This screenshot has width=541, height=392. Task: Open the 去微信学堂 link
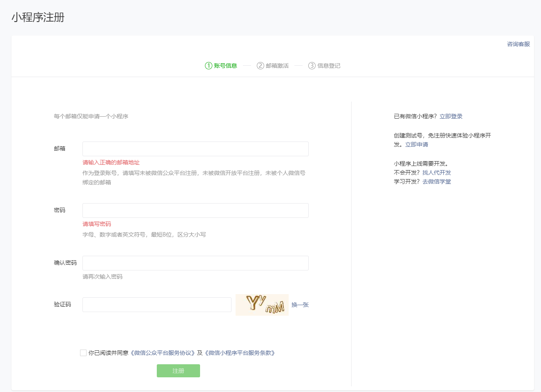click(436, 182)
